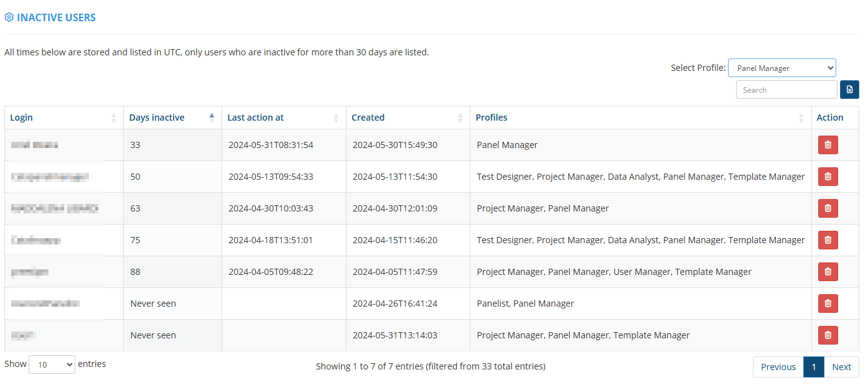Sort table by Login column
Image resolution: width=868 pixels, height=385 pixels.
62,118
